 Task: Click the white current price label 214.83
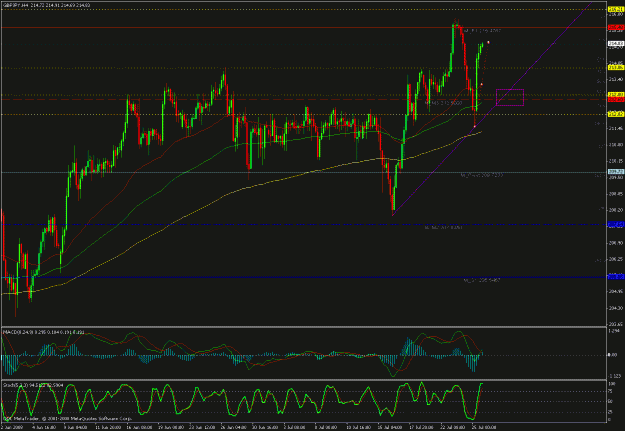pos(615,43)
